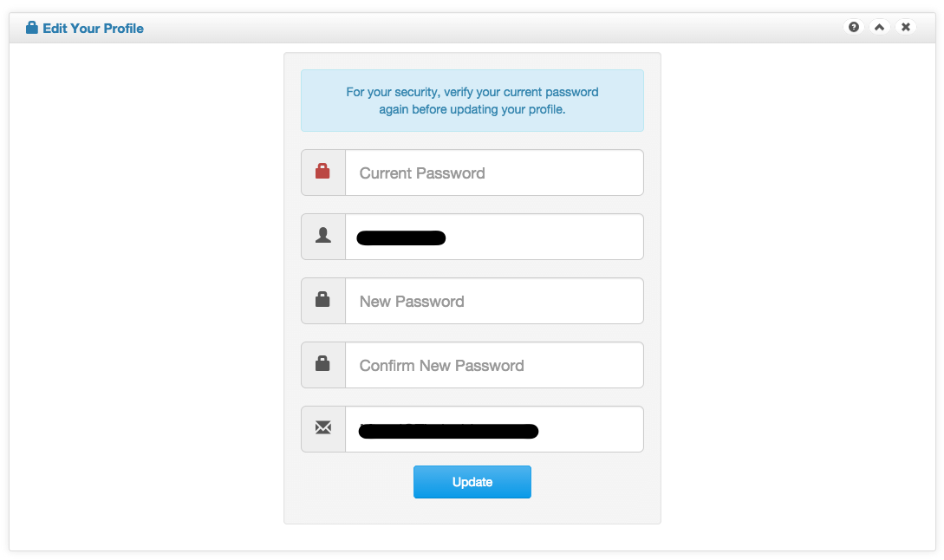Screen dimensions: 944x560
Task: Close the Edit Your Profile panel
Action: 906,27
